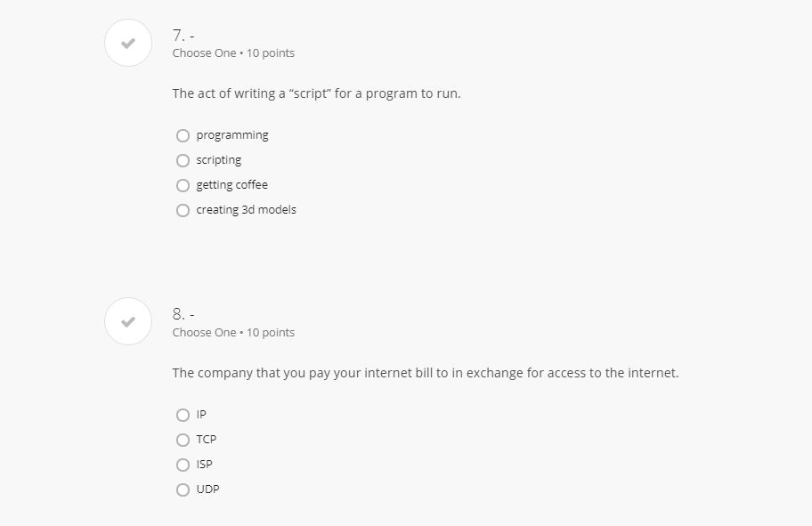Mark the "creating 3d models" radio button
This screenshot has height=526, width=812.
183,210
